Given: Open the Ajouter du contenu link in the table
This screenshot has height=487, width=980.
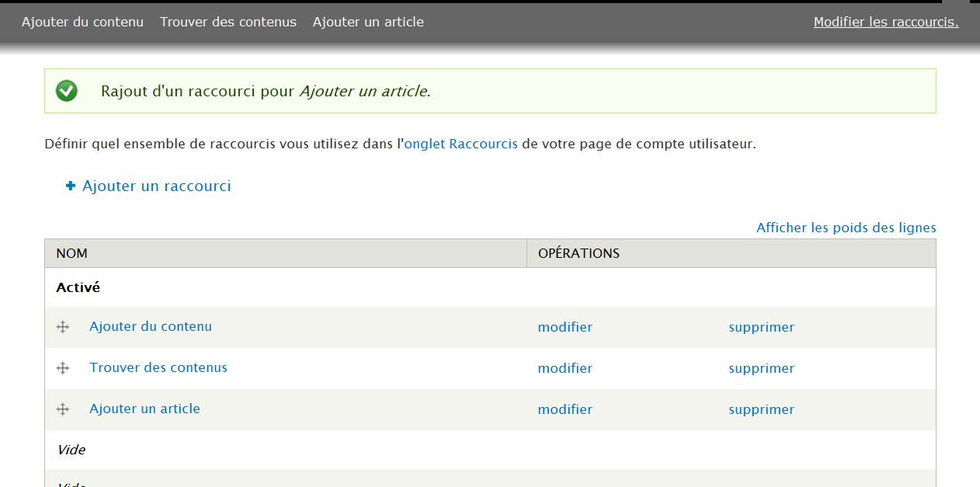Looking at the screenshot, I should pyautogui.click(x=151, y=326).
